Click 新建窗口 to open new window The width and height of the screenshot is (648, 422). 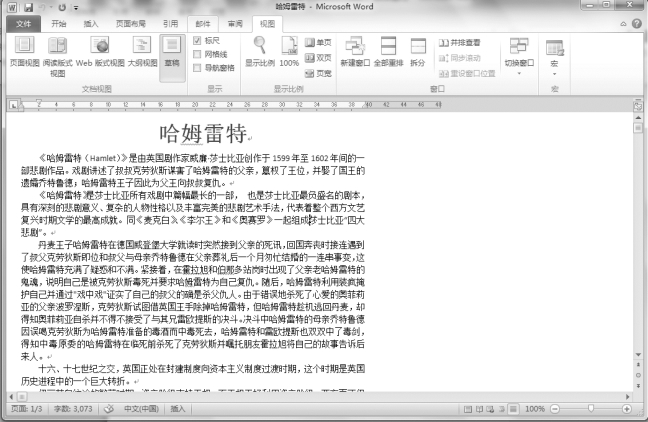(x=354, y=50)
